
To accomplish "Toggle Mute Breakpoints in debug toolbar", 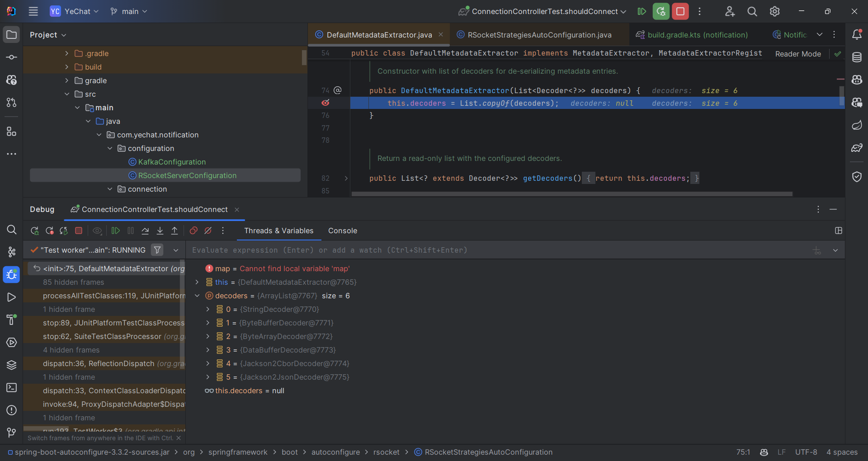I will (x=208, y=231).
